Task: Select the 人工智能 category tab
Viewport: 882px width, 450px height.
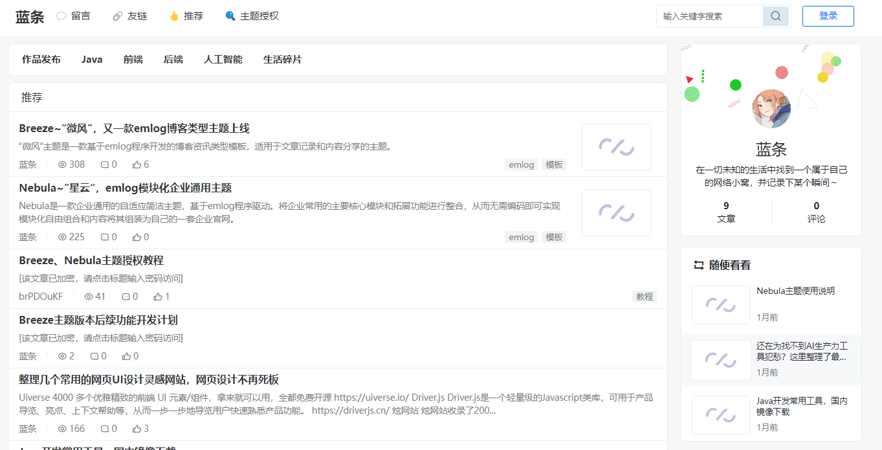Action: 223,60
